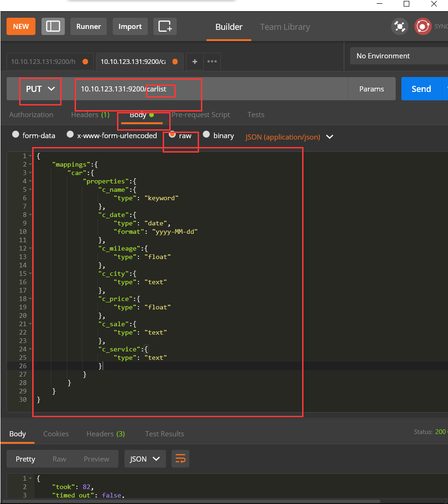This screenshot has width=448, height=504.
Task: Minimize the Postman window
Action: (379, 4)
